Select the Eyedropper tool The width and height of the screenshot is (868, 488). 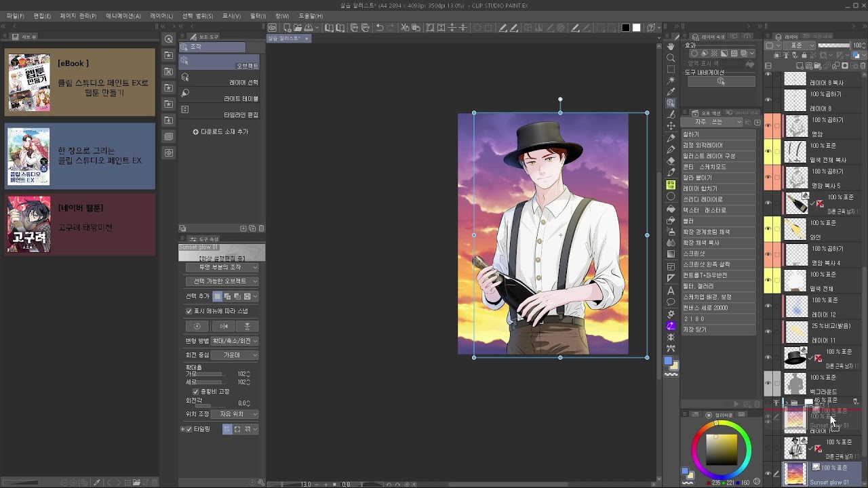point(671,91)
